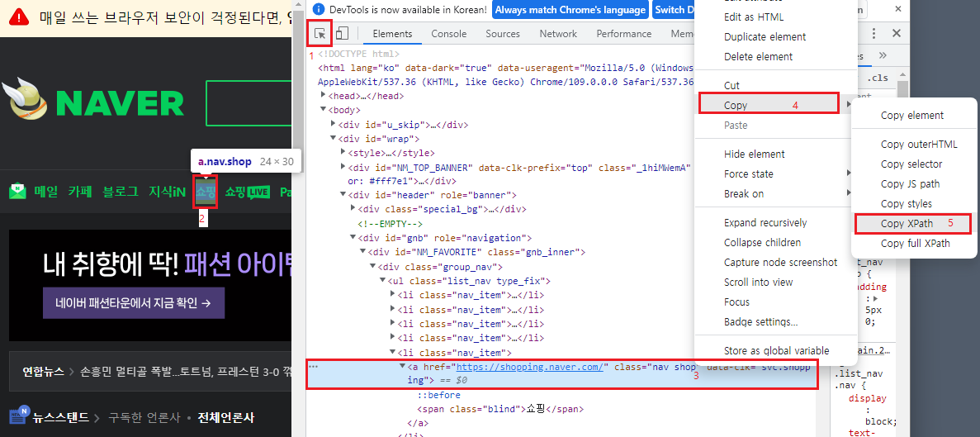Click the blue info icon in DevTools infobar
This screenshot has width=980, height=437.
click(319, 9)
